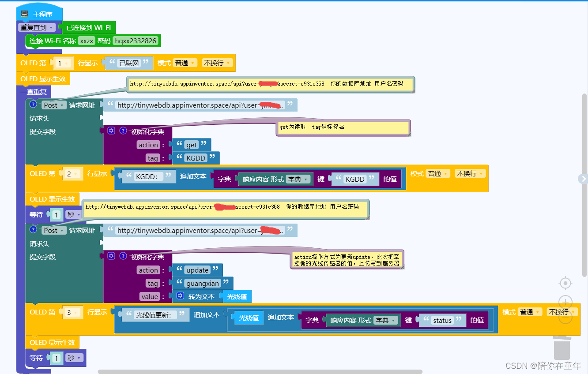Viewport: 588px width, 374px height.
Task: Select the 光线值 block next to 转为文本
Action: click(237, 296)
